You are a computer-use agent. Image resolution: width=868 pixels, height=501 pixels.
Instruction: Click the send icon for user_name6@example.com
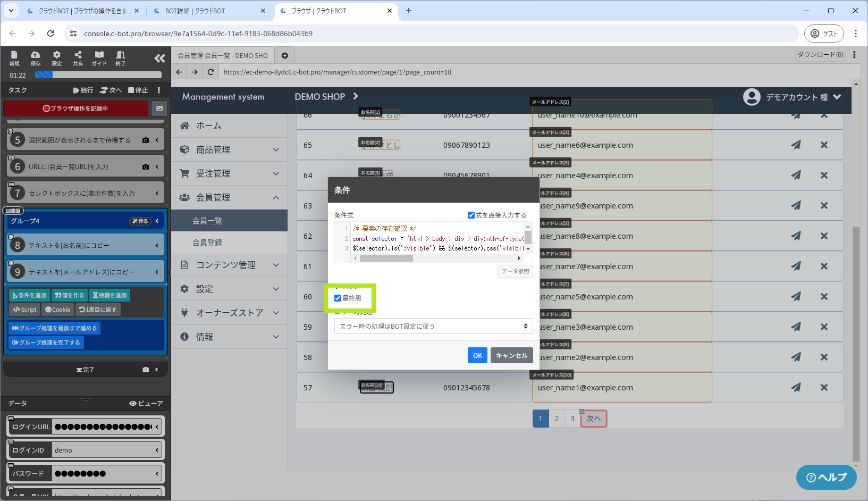796,145
